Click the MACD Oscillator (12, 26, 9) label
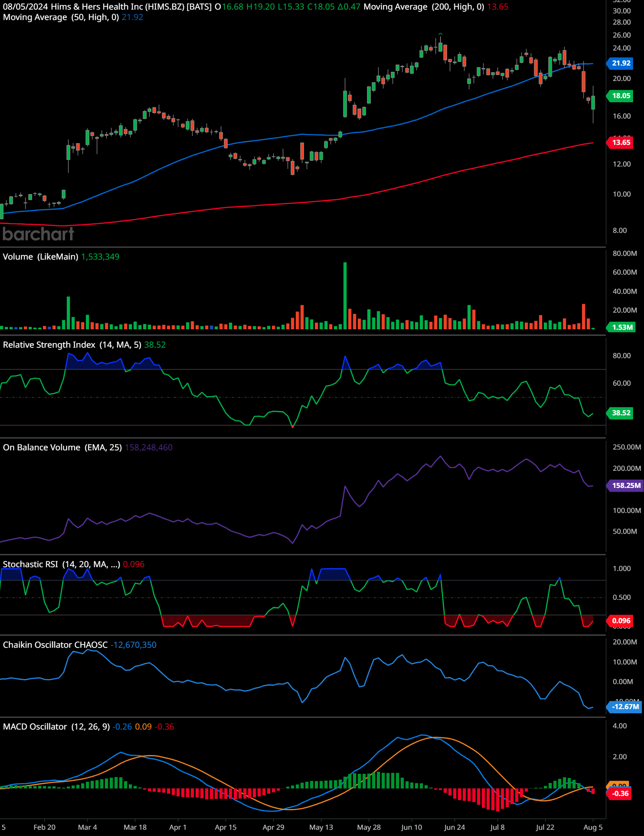 56,727
